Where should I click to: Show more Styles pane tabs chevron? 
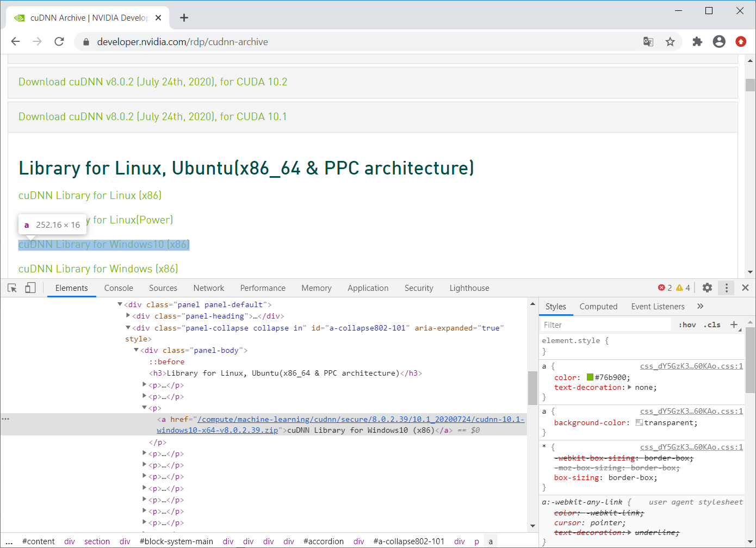click(701, 307)
